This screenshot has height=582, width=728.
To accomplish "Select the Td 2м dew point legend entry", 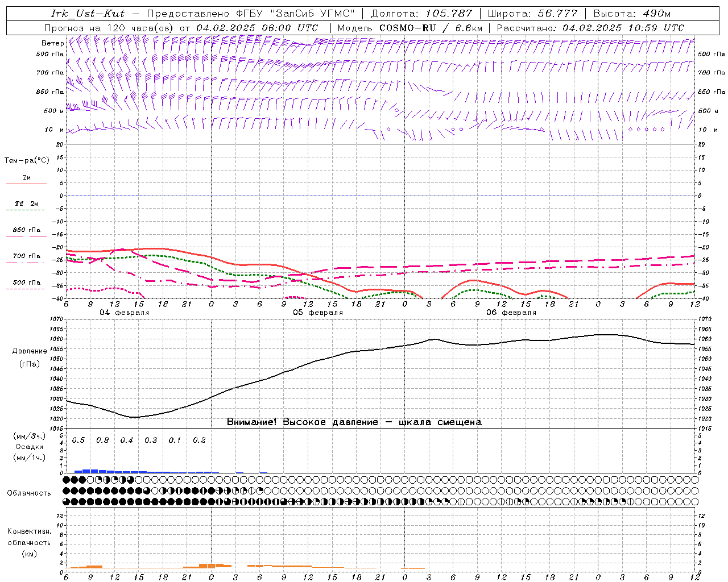I will (27, 203).
